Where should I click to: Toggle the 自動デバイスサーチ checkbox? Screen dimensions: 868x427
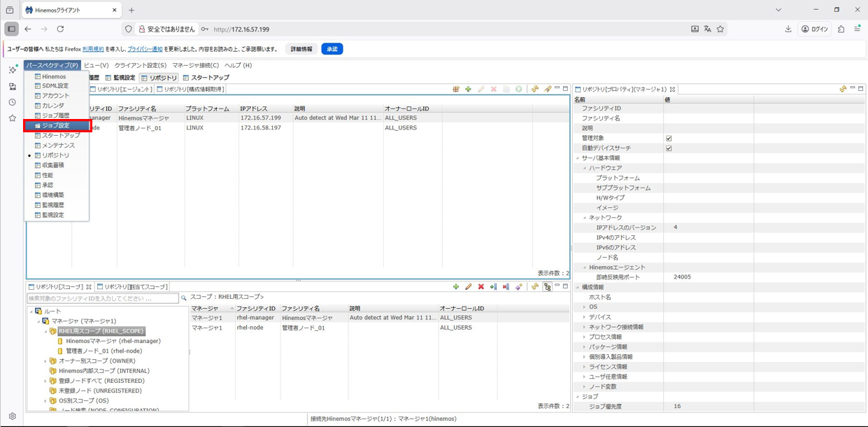click(x=669, y=148)
